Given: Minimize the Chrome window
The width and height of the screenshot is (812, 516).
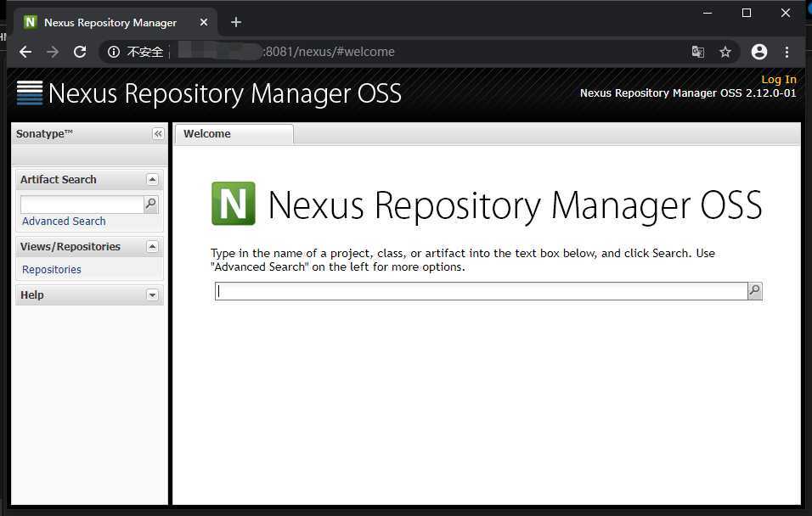Looking at the screenshot, I should 708,13.
